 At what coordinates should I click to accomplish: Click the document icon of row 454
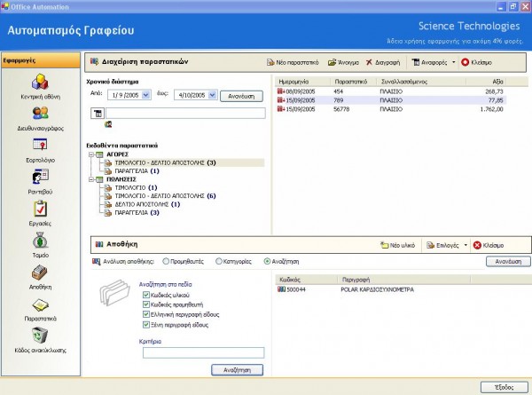click(x=281, y=91)
